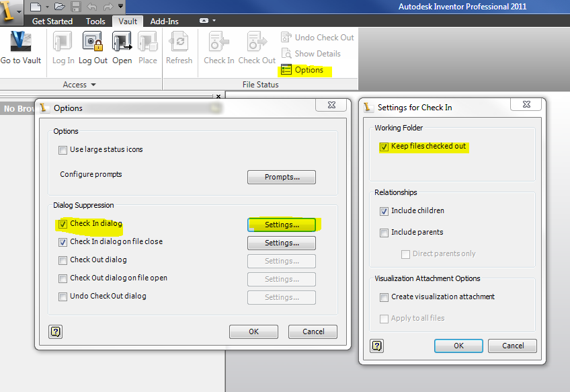Viewport: 570px width, 392px height.
Task: Click the New document icon
Action: pos(37,7)
